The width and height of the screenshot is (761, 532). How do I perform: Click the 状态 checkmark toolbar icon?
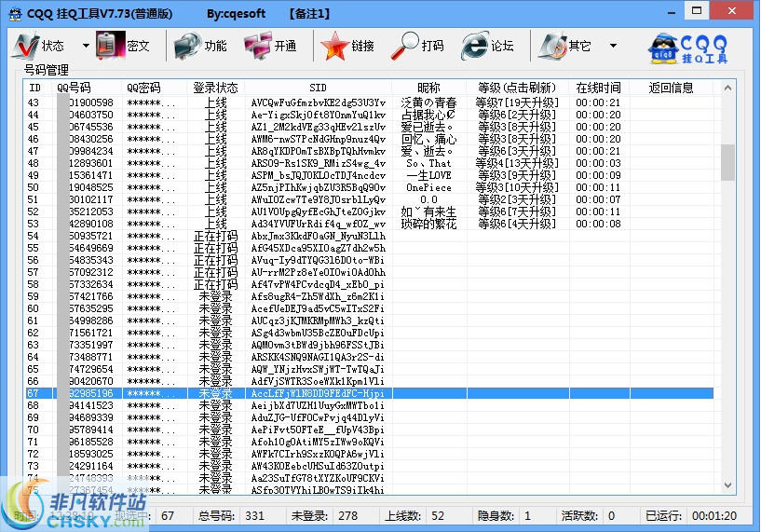click(25, 46)
